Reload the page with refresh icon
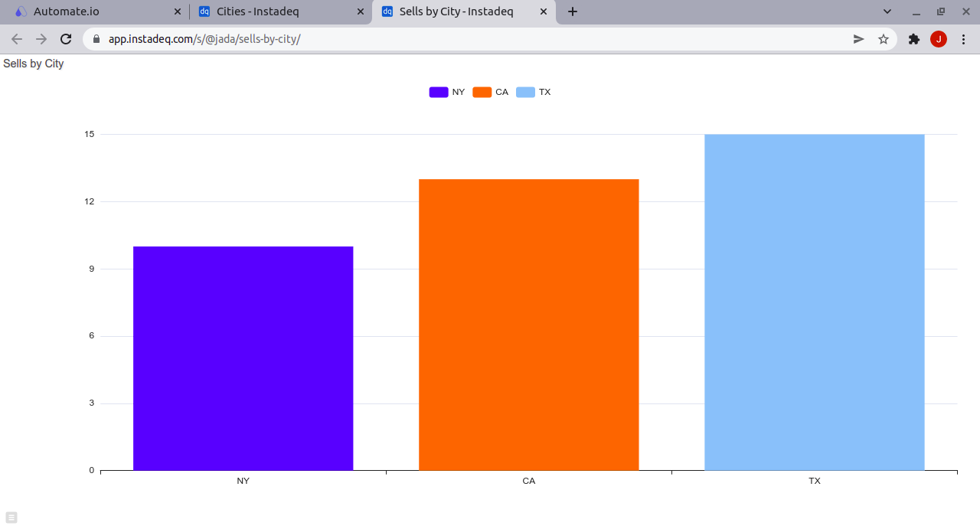Screen dimensions: 980x529 66,39
